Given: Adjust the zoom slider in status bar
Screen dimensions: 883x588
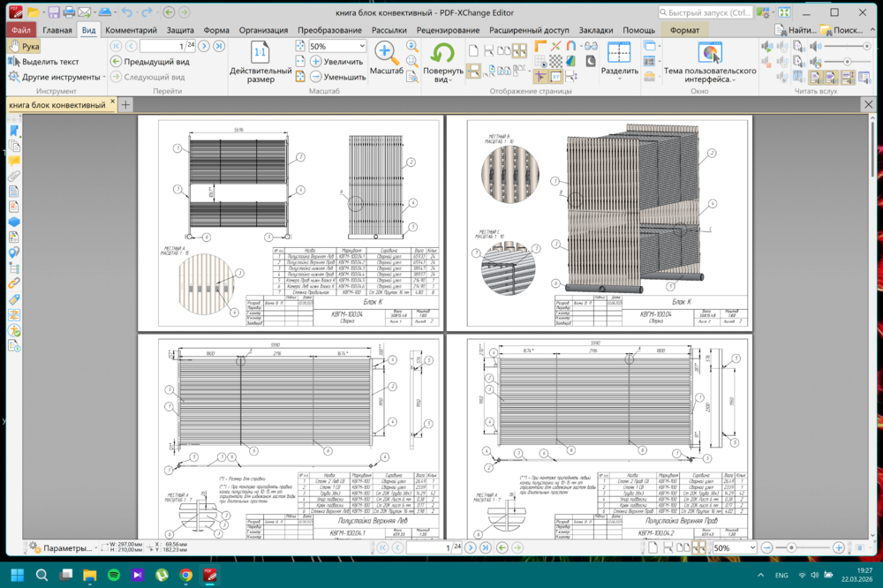Looking at the screenshot, I should pyautogui.click(x=791, y=548).
